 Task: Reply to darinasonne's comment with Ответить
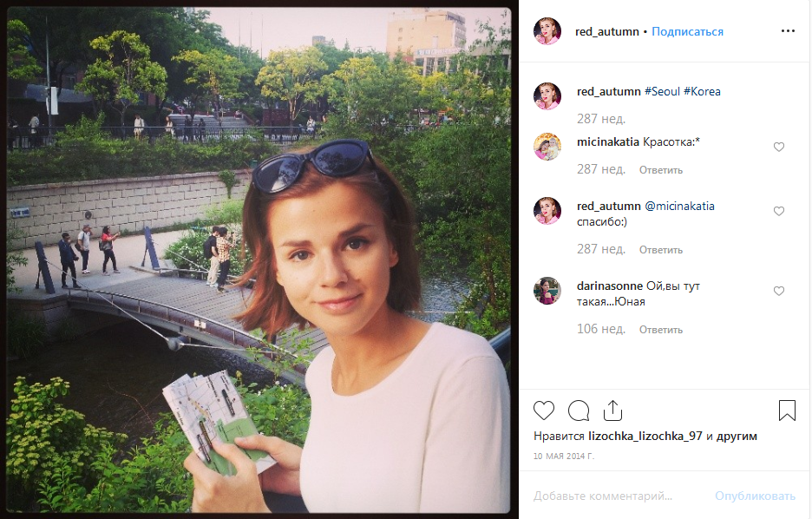661,330
